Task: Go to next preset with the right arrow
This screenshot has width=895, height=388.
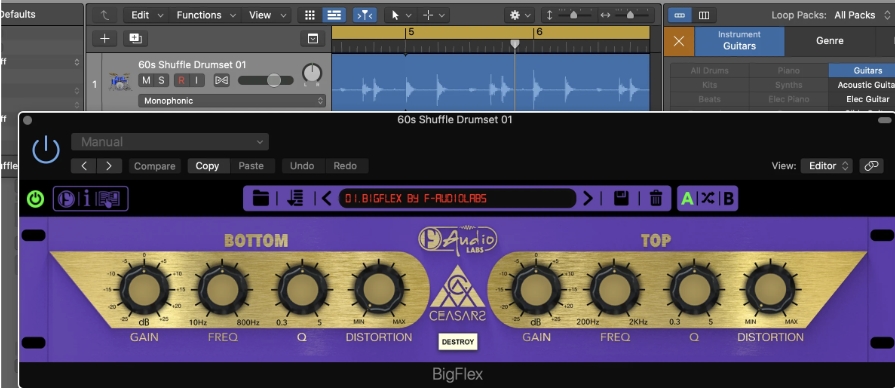Action: [588, 199]
